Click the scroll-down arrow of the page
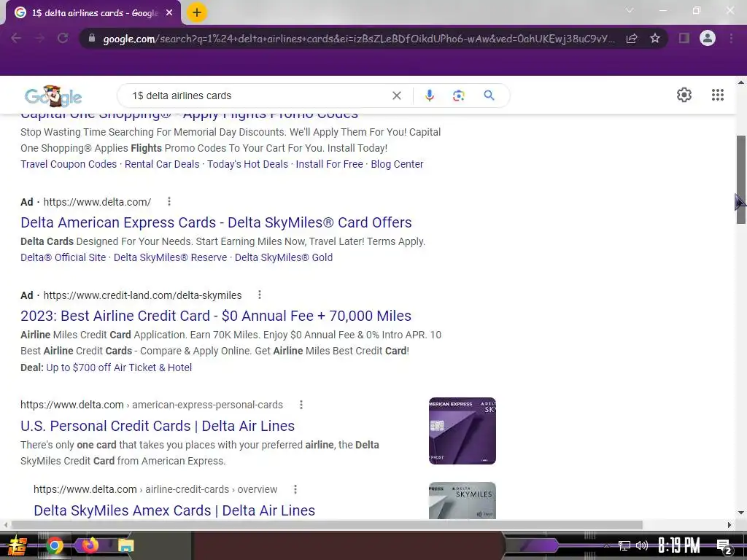 pyautogui.click(x=741, y=513)
